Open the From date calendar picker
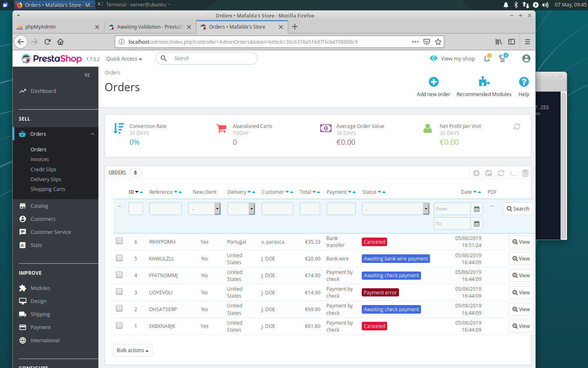This screenshot has height=368, width=588. point(477,209)
